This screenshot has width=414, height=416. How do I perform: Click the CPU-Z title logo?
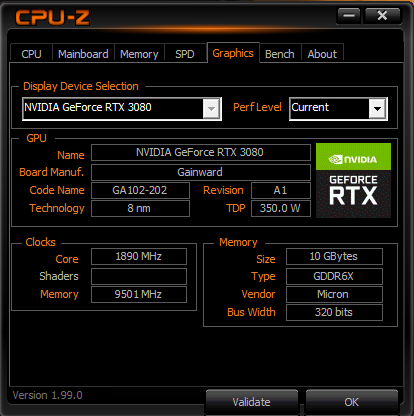click(x=52, y=17)
